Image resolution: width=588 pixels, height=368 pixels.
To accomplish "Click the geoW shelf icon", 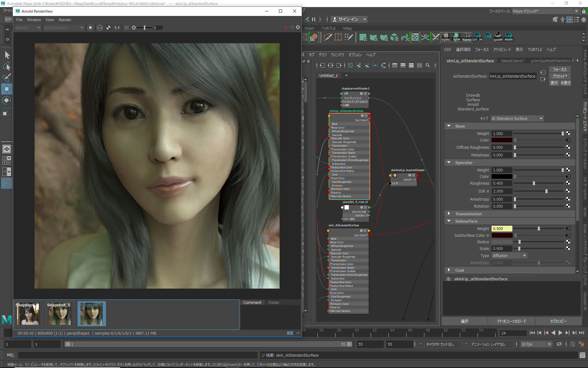I will click(x=498, y=37).
